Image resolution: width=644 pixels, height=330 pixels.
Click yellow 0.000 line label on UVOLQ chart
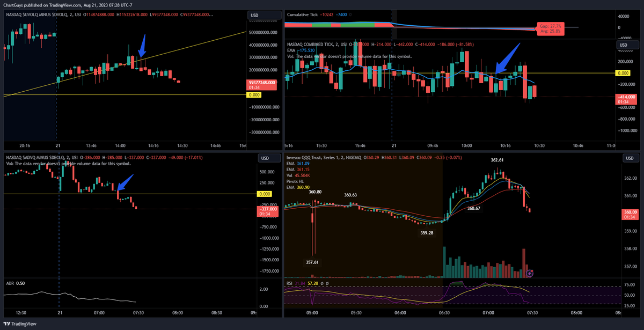(253, 94)
